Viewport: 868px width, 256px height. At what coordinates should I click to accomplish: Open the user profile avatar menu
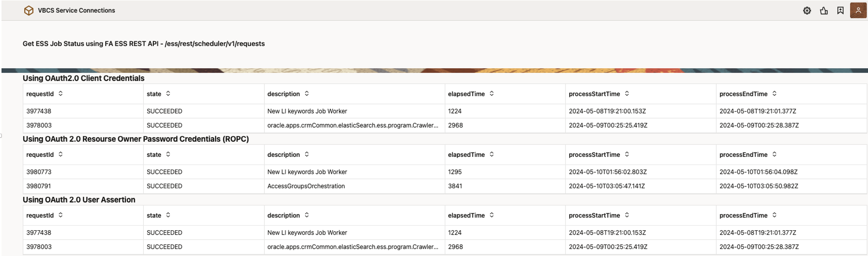pos(858,10)
